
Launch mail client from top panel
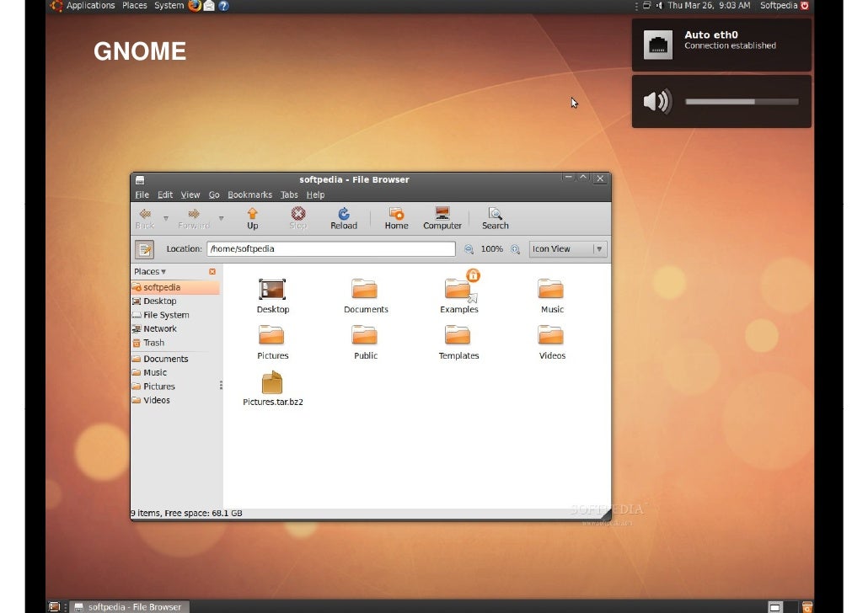point(209,6)
